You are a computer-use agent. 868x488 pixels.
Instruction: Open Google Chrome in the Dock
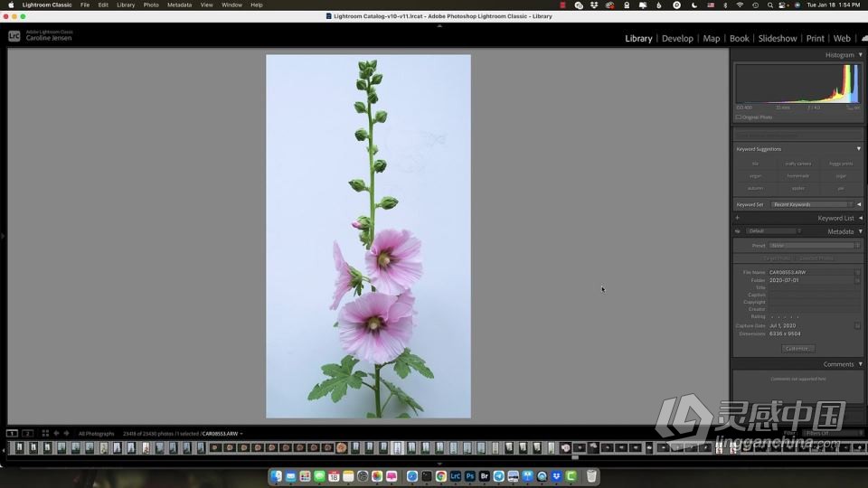(440, 476)
